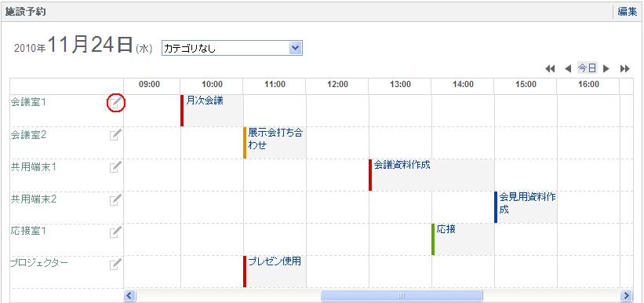Go to next day with single-right arrow
This screenshot has width=644, height=303.
pyautogui.click(x=606, y=68)
